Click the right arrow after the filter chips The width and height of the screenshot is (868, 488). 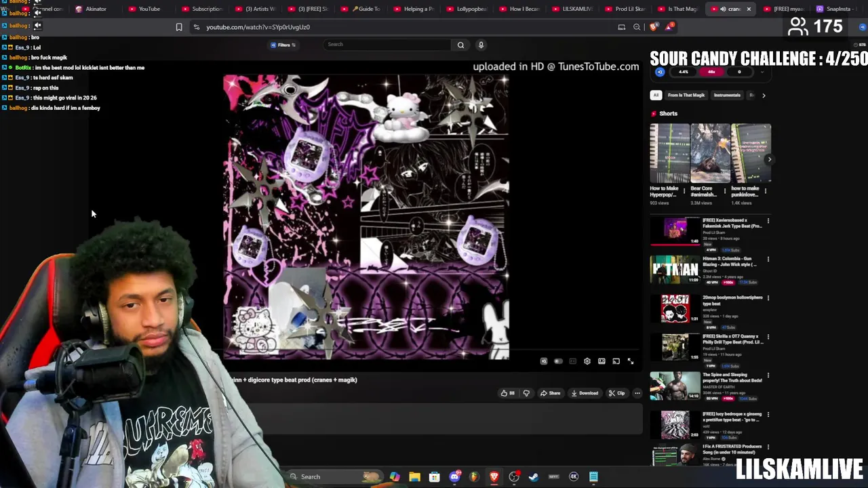pyautogui.click(x=764, y=96)
